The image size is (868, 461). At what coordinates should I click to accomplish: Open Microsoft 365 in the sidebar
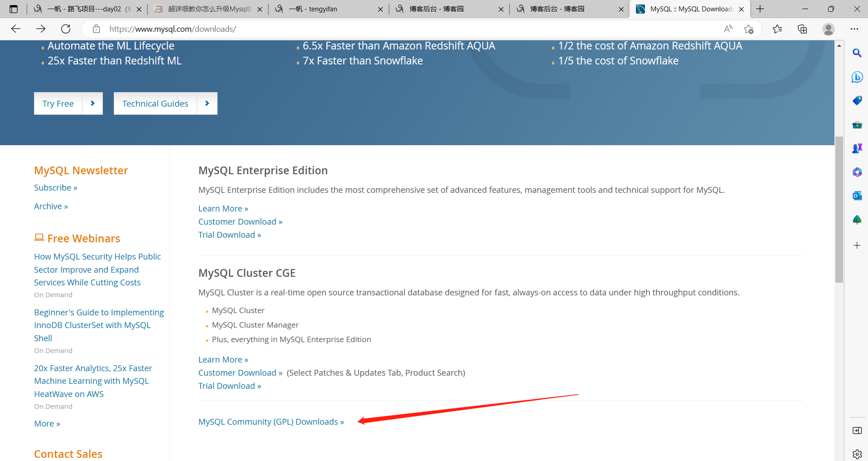point(857,172)
